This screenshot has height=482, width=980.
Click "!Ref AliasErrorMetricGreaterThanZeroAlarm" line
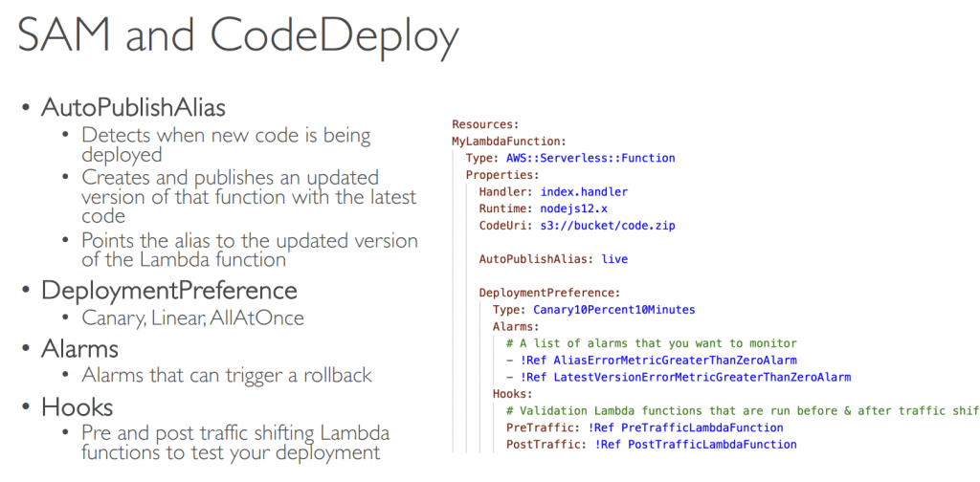tap(658, 361)
